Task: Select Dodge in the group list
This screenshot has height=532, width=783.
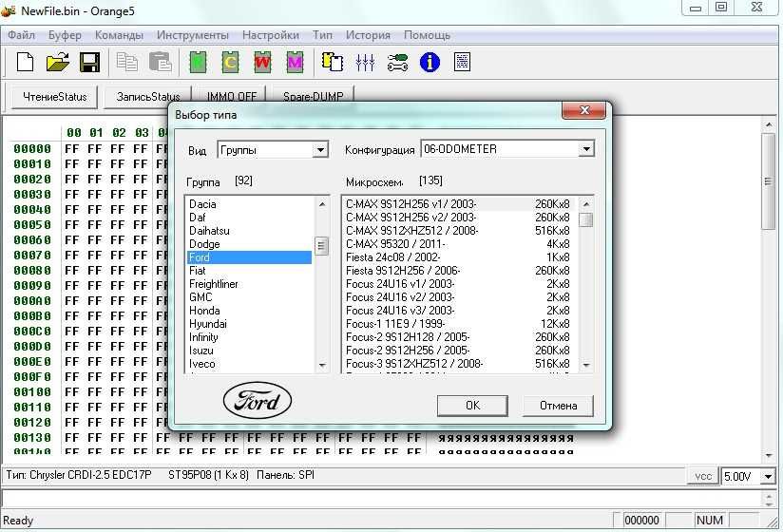Action: [x=249, y=244]
